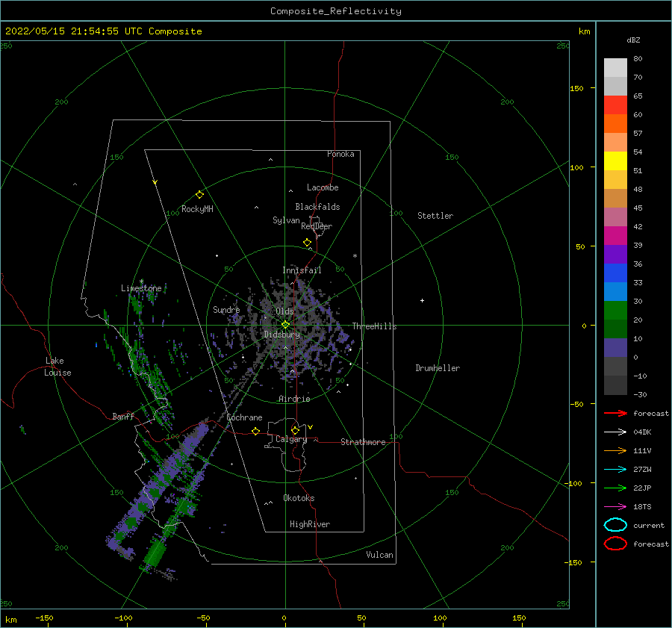
Task: Select the orange 57-60 dBZ swatch
Action: point(615,124)
